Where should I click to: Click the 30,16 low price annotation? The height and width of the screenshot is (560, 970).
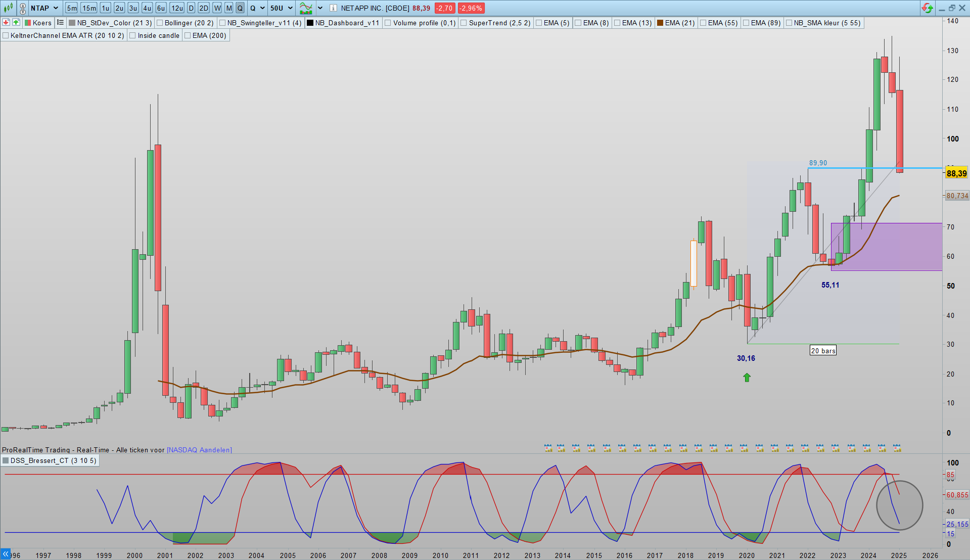click(746, 358)
